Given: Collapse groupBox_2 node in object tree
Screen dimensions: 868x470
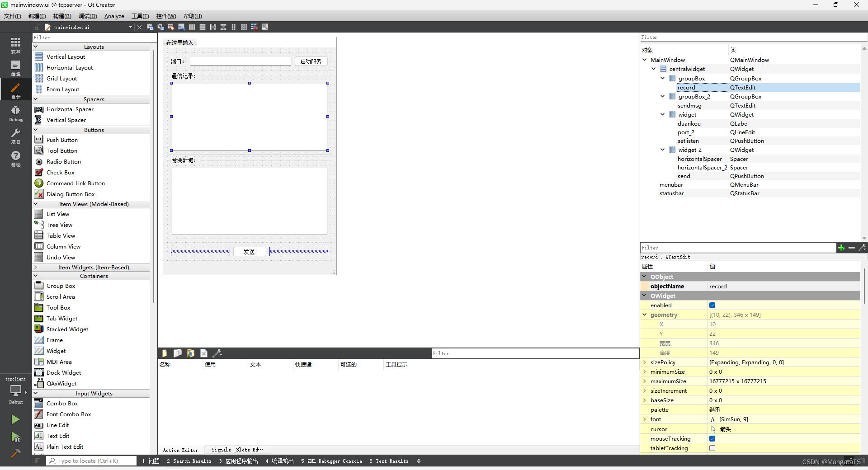Looking at the screenshot, I should pyautogui.click(x=663, y=96).
